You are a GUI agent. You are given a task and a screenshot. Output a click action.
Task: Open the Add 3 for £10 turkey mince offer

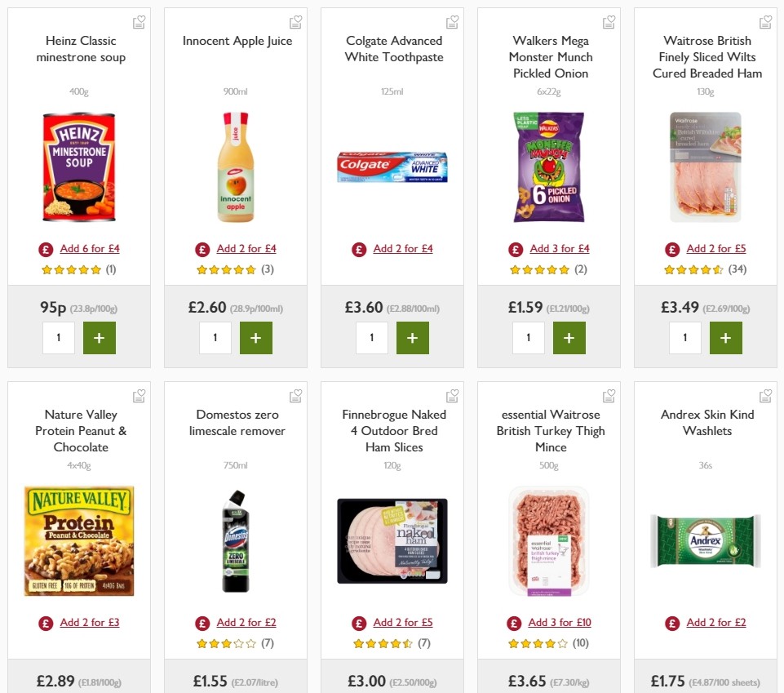tap(559, 622)
